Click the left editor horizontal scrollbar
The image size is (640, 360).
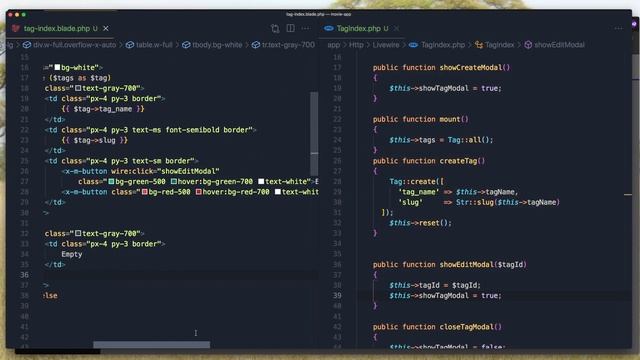point(151,345)
